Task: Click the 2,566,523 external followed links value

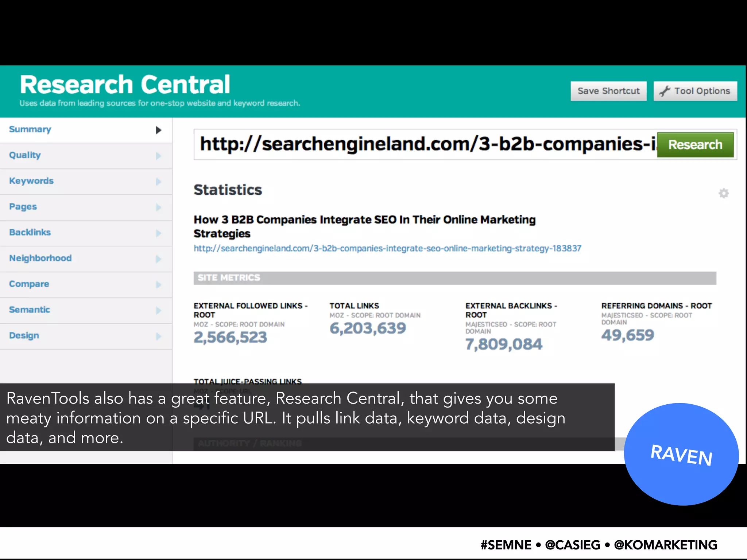Action: (x=230, y=337)
